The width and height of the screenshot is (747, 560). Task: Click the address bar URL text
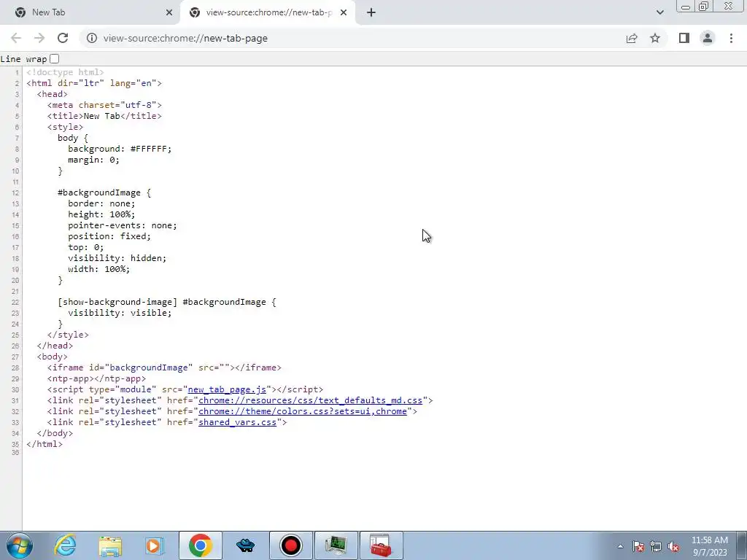pos(185,38)
